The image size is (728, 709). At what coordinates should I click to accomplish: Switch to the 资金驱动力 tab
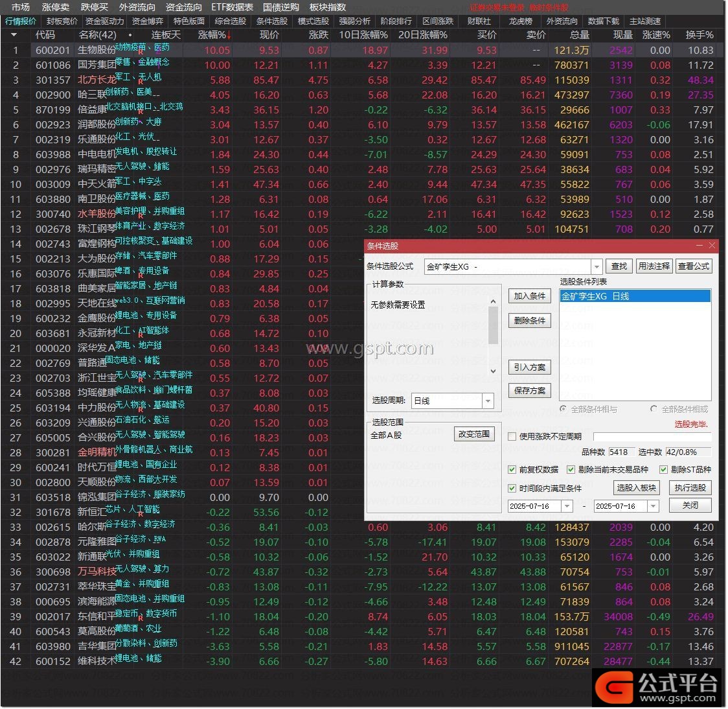pos(105,21)
